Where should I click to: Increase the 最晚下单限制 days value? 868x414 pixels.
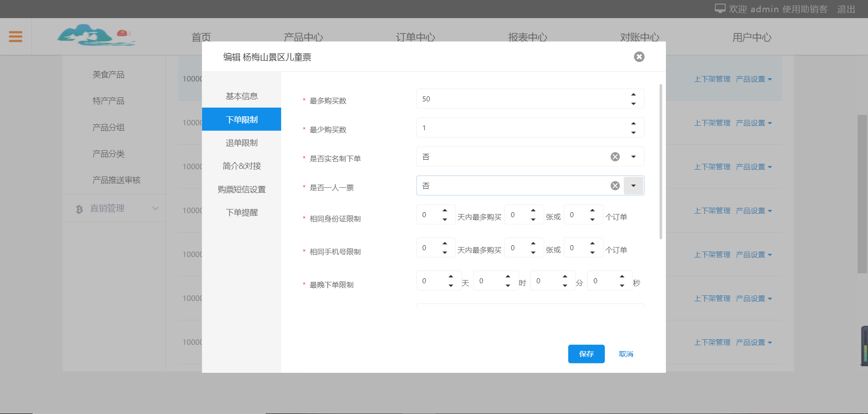(451, 276)
